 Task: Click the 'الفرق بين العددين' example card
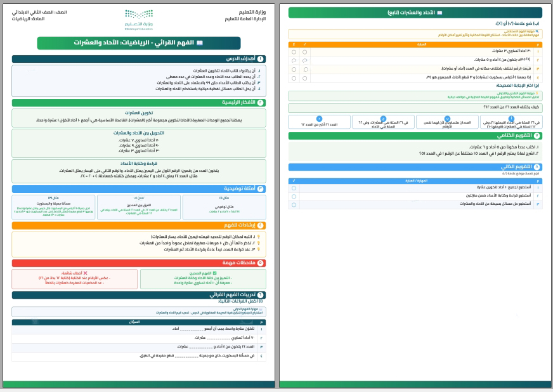[x=139, y=207]
